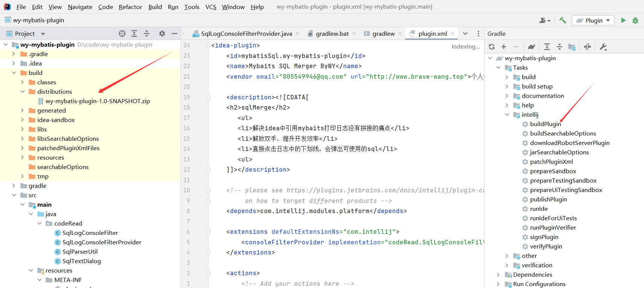Image resolution: width=644 pixels, height=288 pixels.
Task: Open the SqlTextDialog class
Action: pos(81,261)
